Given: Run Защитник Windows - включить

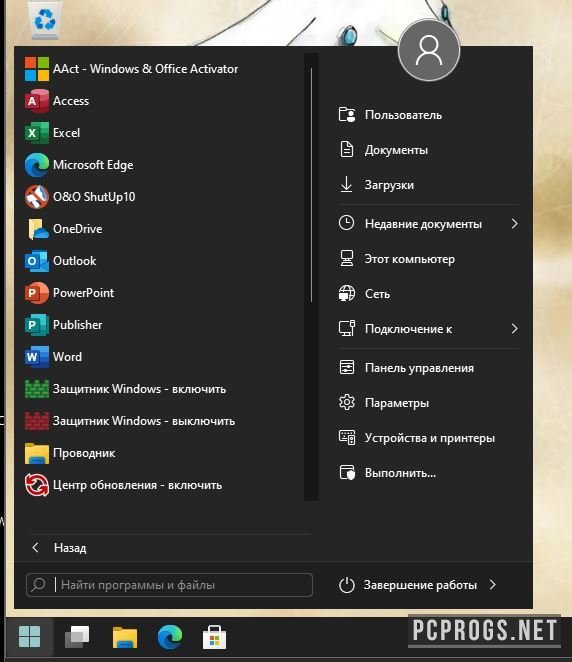Looking at the screenshot, I should coord(125,389).
